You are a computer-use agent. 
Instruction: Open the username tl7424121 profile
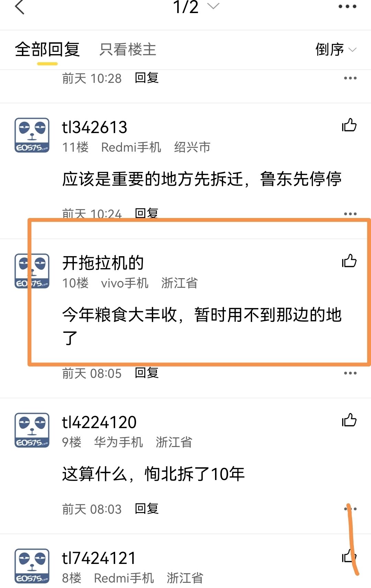point(99,558)
